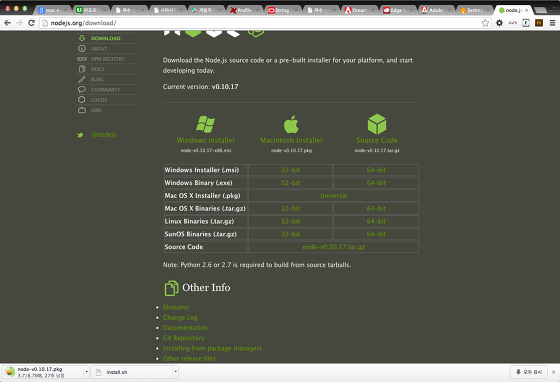Click the Windows logo installer icon
The height and width of the screenshot is (382, 560).
205,124
